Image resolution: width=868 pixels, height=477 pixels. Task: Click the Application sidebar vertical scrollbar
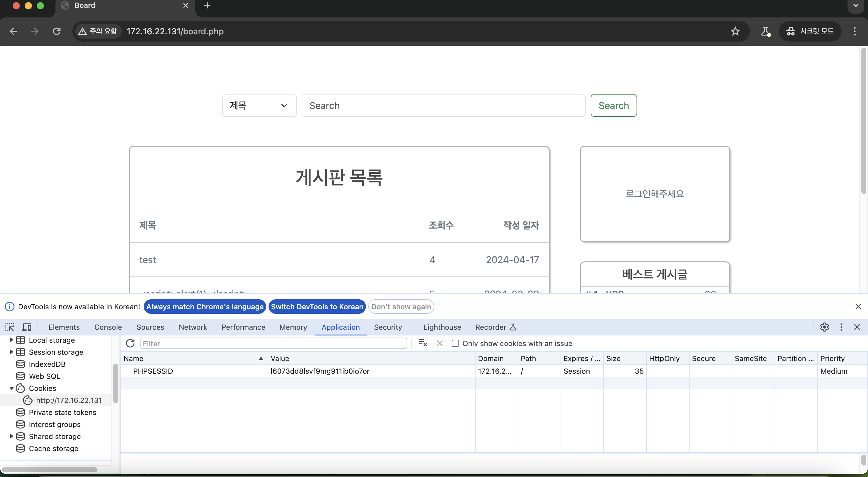[x=115, y=383]
